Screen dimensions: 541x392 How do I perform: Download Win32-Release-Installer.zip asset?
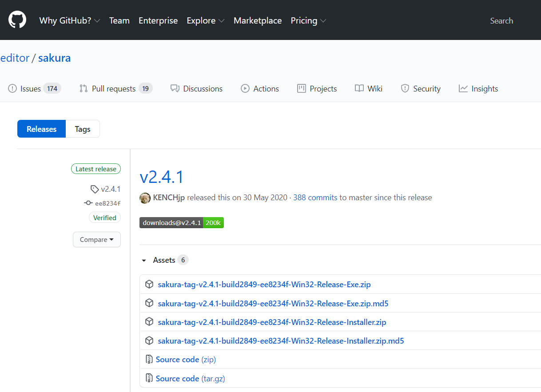[x=272, y=322]
